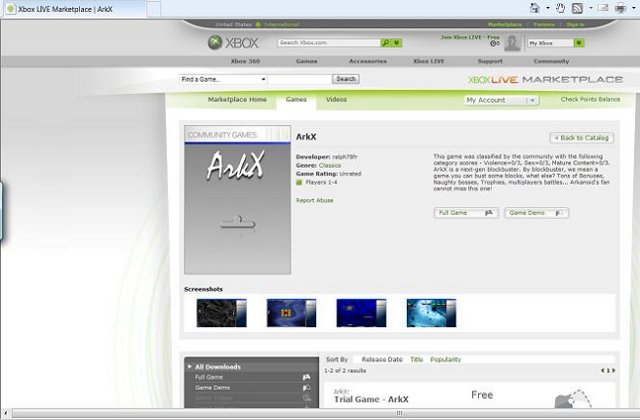The width and height of the screenshot is (640, 420).
Task: Open the second screenshot thumbnail
Action: click(291, 313)
